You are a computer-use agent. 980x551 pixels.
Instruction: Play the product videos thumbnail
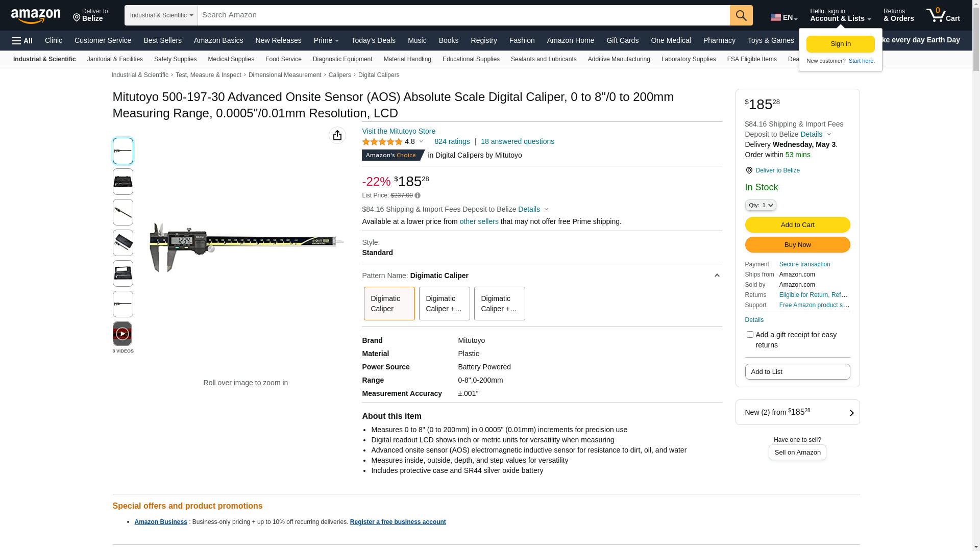(122, 334)
